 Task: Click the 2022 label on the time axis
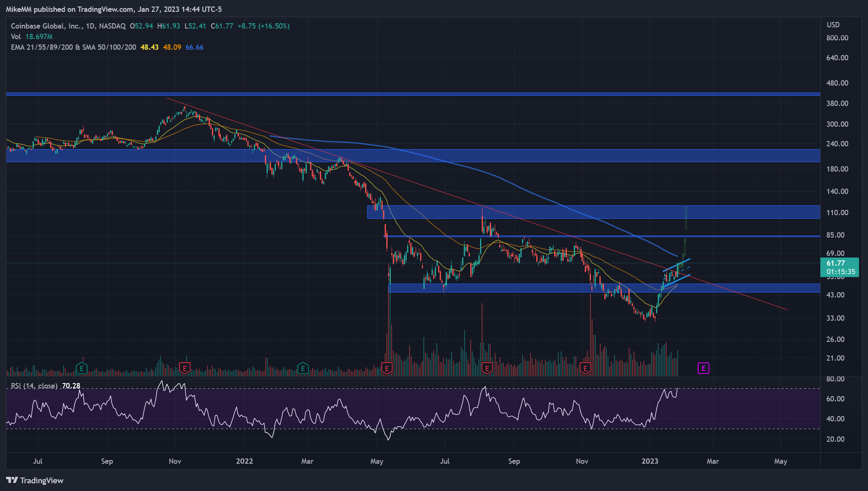[x=245, y=461]
